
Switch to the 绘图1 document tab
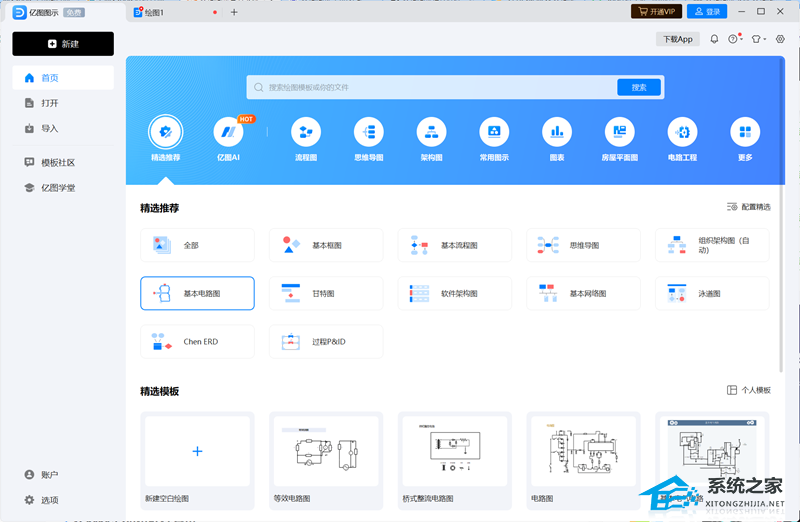coord(155,12)
